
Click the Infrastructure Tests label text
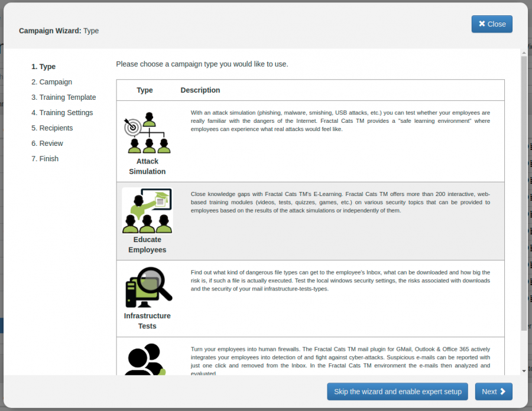(147, 321)
